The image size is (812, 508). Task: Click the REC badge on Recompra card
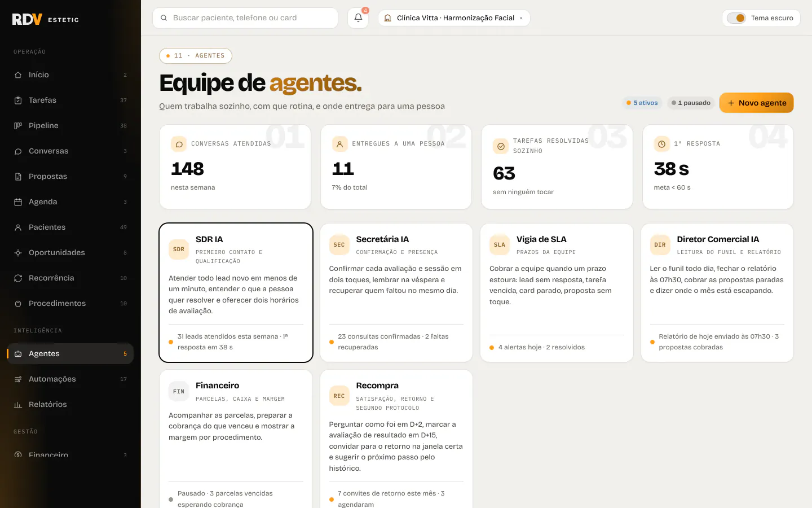[x=339, y=396]
